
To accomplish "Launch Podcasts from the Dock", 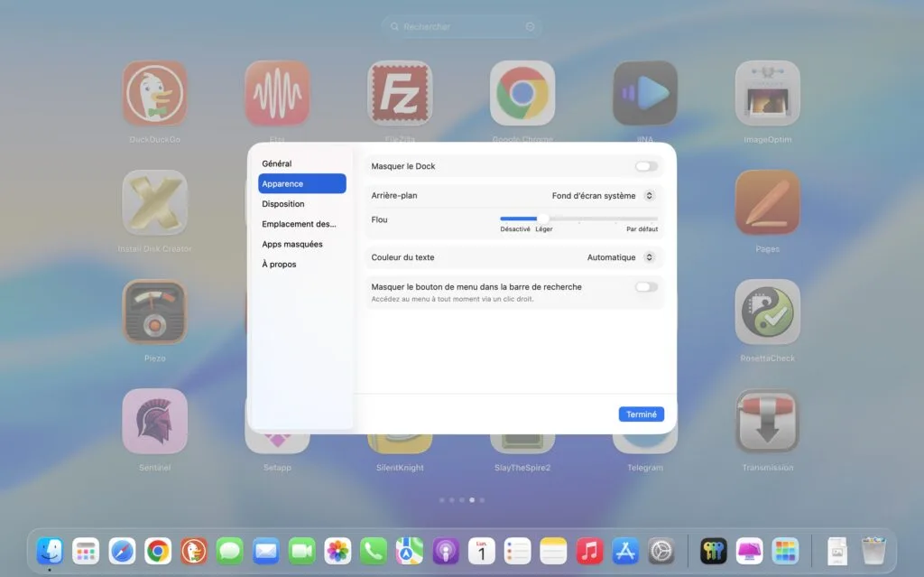I will pos(446,551).
